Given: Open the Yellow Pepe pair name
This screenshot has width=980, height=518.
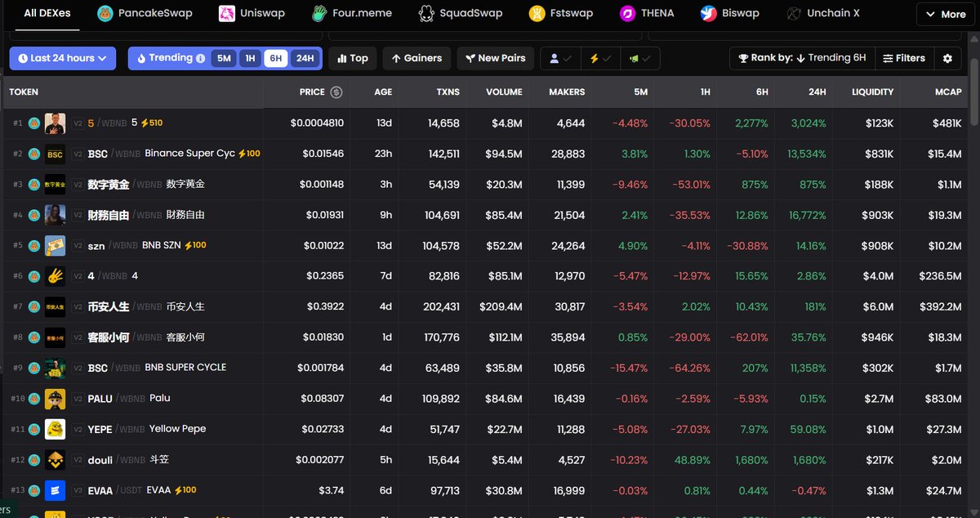Looking at the screenshot, I should 177,429.
